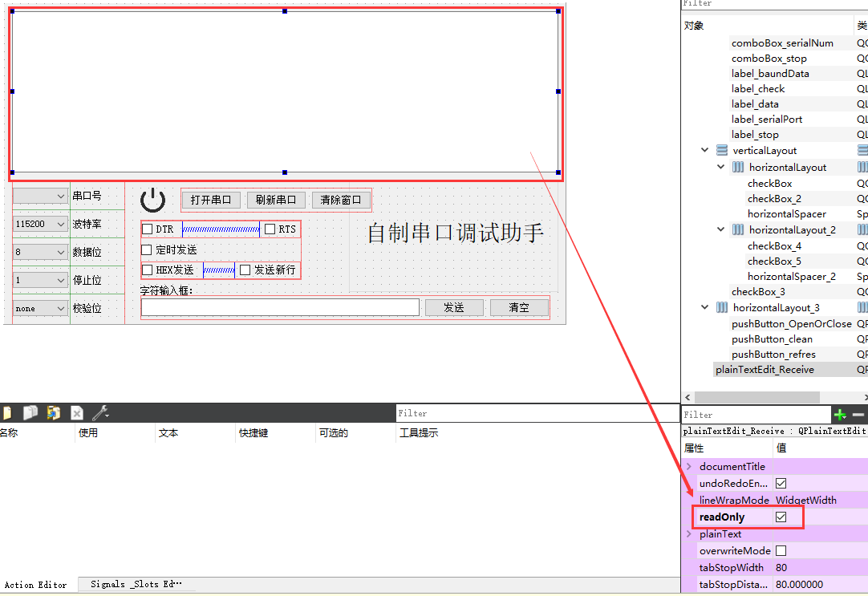The image size is (868, 596).
Task: Click the 清空 clear button
Action: [x=519, y=308]
